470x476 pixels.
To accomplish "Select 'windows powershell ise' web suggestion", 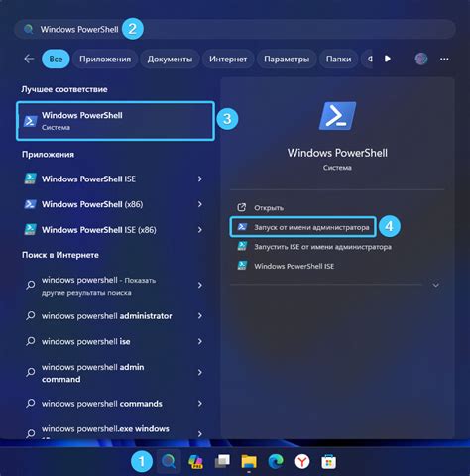I will (x=114, y=341).
